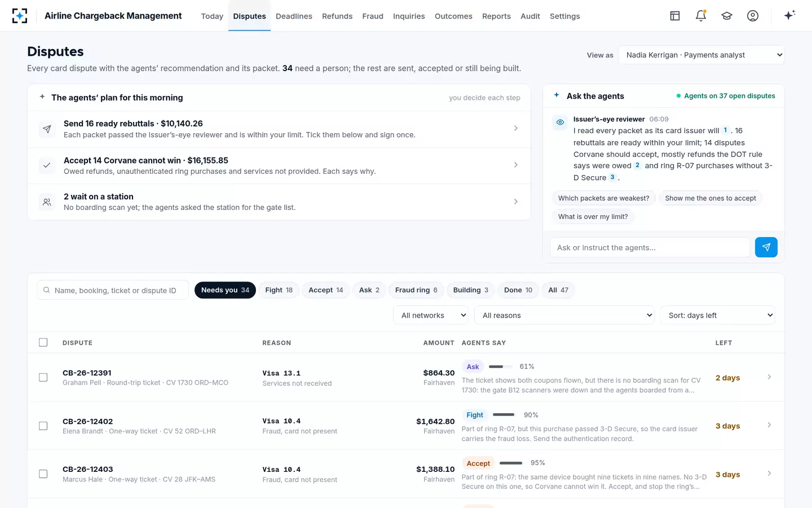Open the layout panel icon in header

pyautogui.click(x=675, y=16)
